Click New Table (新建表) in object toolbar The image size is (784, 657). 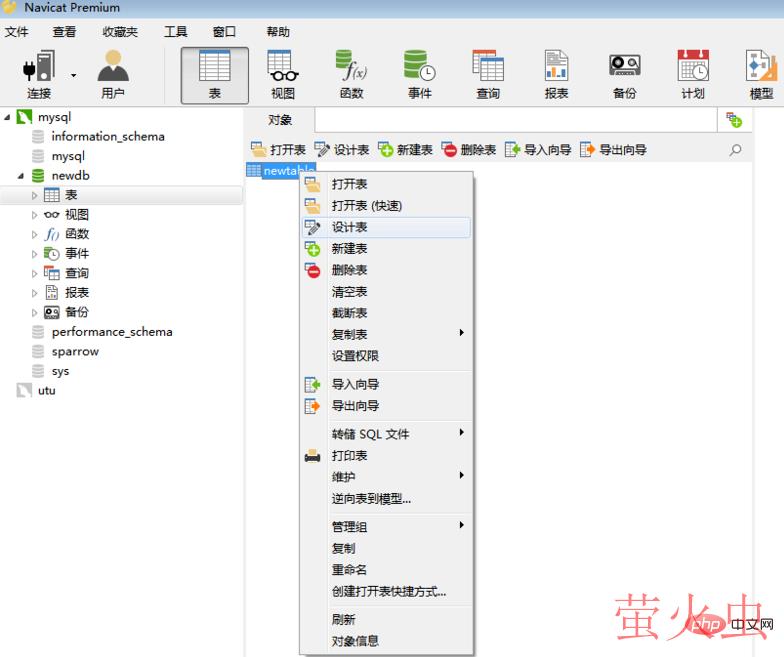point(405,150)
